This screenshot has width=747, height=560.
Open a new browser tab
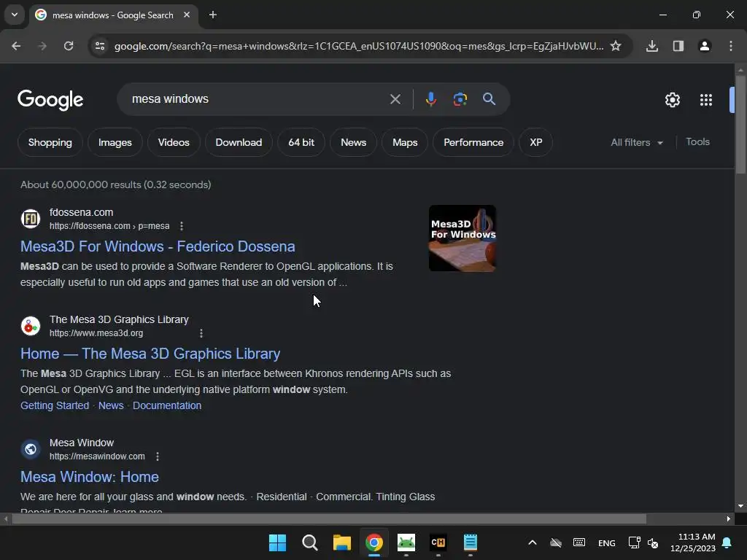213,15
